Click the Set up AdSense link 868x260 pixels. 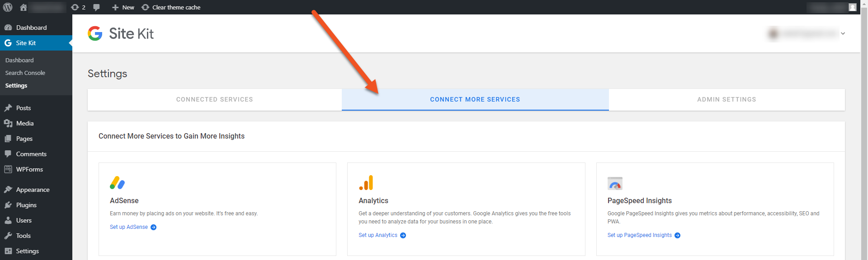pyautogui.click(x=129, y=227)
